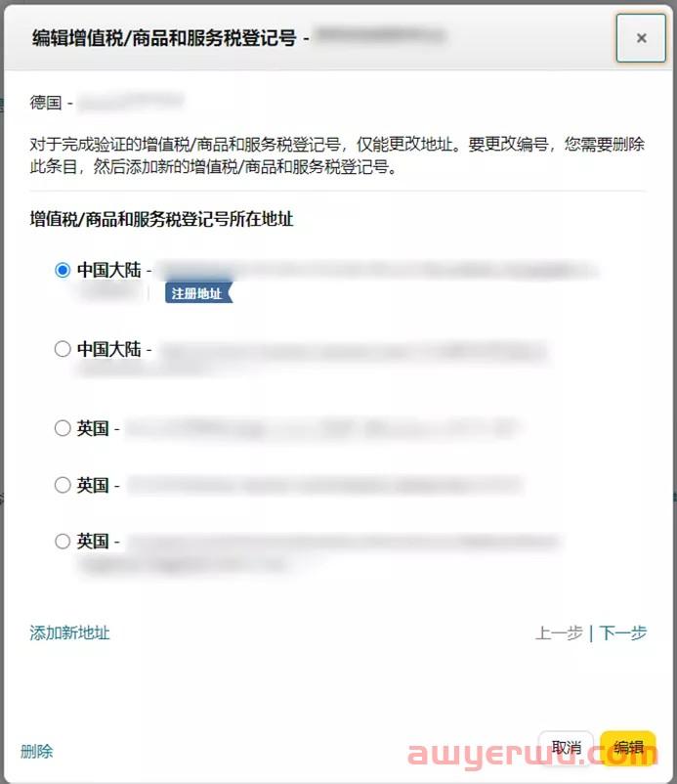Click the explanatory paragraph about 仅能更改地址
677x784 pixels.
pyautogui.click(x=337, y=155)
